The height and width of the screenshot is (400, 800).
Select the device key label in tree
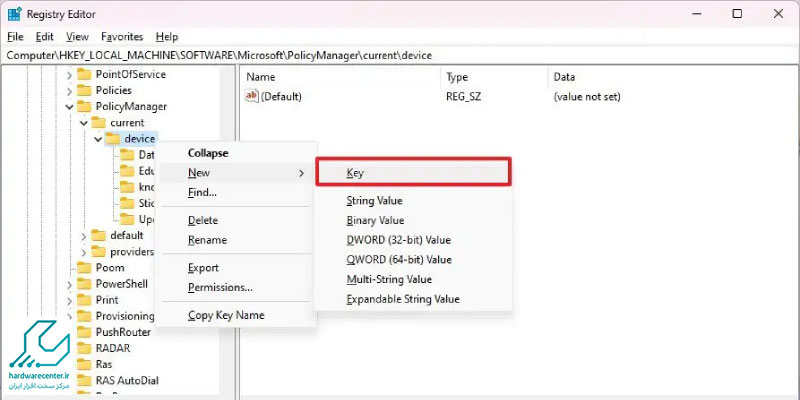click(x=139, y=139)
